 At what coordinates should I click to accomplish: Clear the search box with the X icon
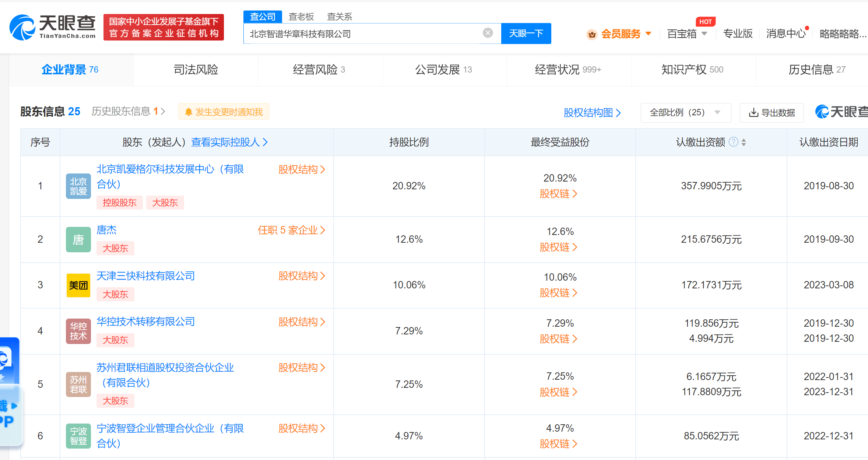pyautogui.click(x=488, y=33)
